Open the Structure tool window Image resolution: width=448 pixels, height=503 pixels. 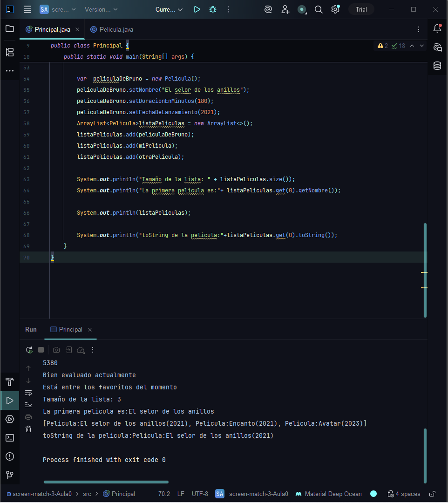click(x=10, y=52)
